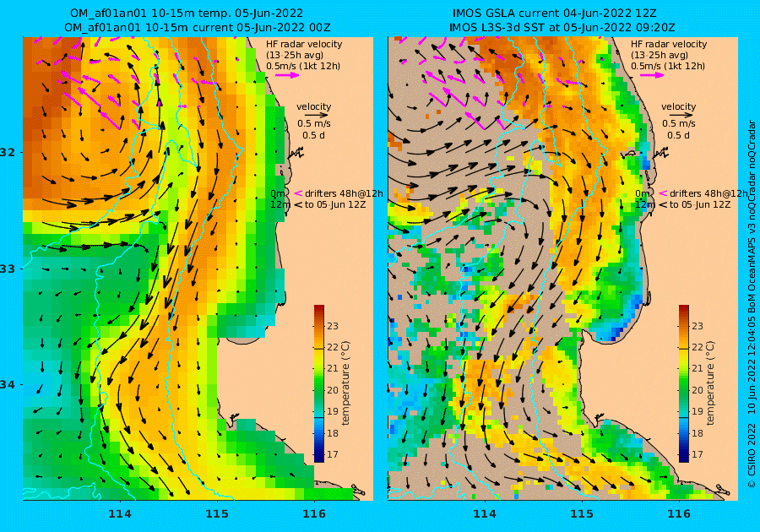The width and height of the screenshot is (760, 532).
Task: Click 'to 05 Jun 12Z' on left map
Action: [335, 204]
